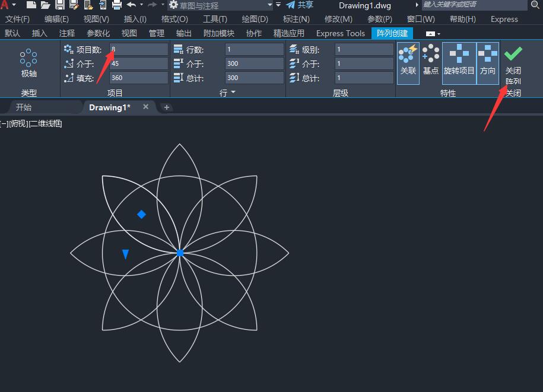Click the 填充 angle field showing 360
Image resolution: width=543 pixels, height=392 pixels.
coord(138,78)
